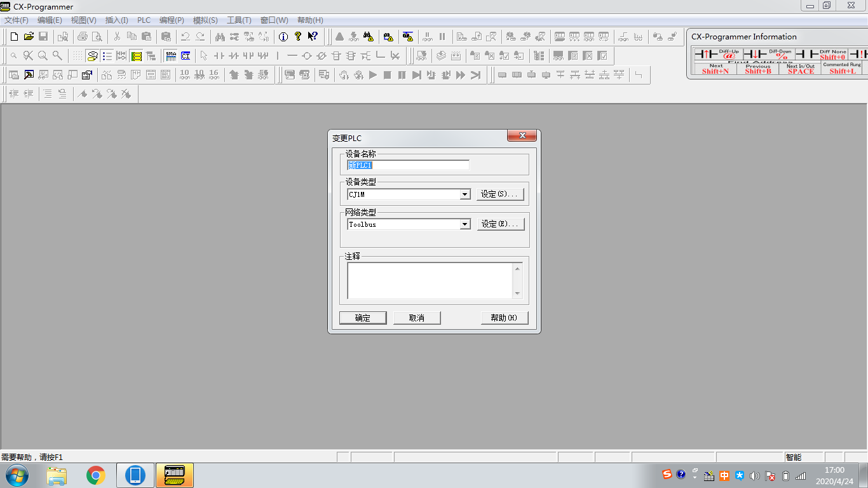868x488 pixels.
Task: Click the SPACE Next In/Out button
Action: click(801, 69)
